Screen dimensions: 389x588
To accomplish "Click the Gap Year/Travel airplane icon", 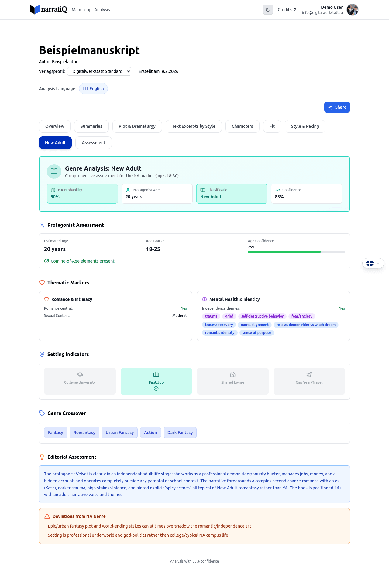I will tap(309, 375).
